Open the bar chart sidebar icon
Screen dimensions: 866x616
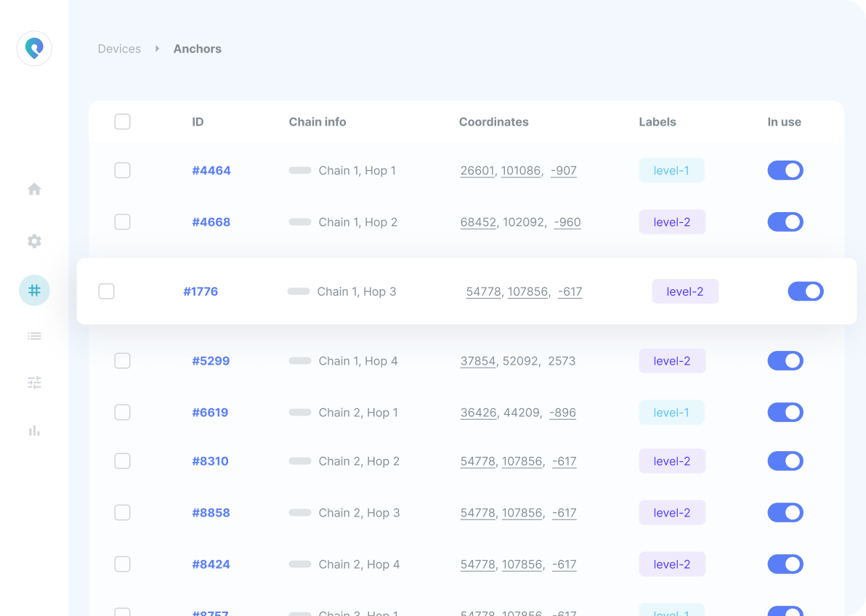coord(34,430)
